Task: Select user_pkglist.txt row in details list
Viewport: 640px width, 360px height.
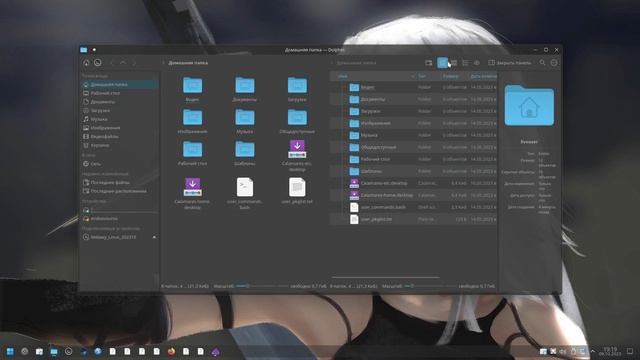Action: (413, 219)
